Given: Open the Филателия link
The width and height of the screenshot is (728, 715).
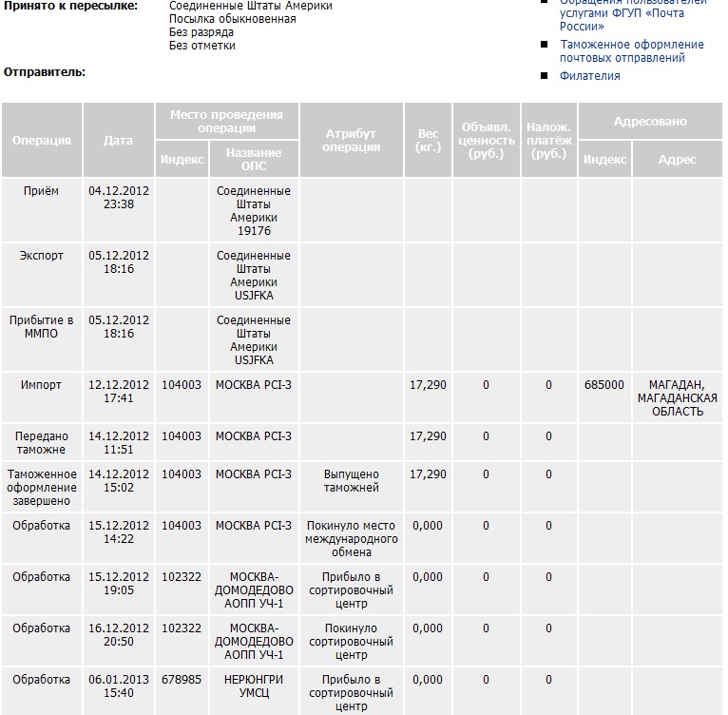Looking at the screenshot, I should (x=589, y=76).
